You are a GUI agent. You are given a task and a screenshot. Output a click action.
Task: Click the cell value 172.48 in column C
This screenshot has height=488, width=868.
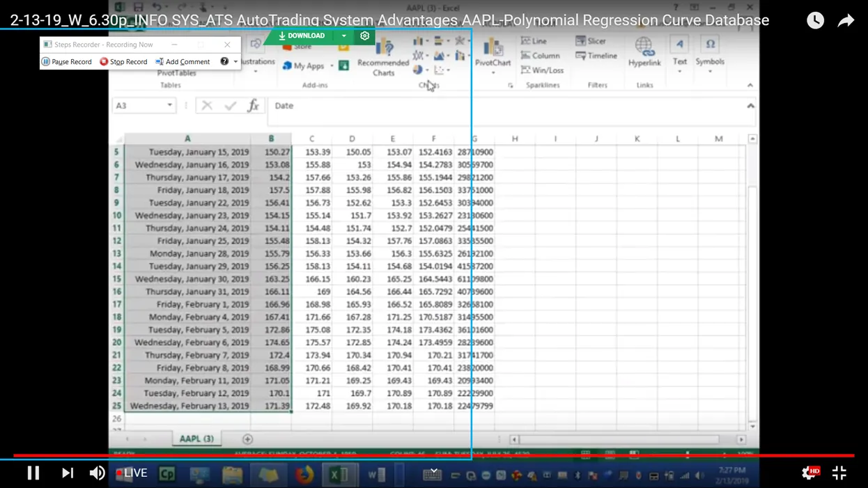[312, 406]
